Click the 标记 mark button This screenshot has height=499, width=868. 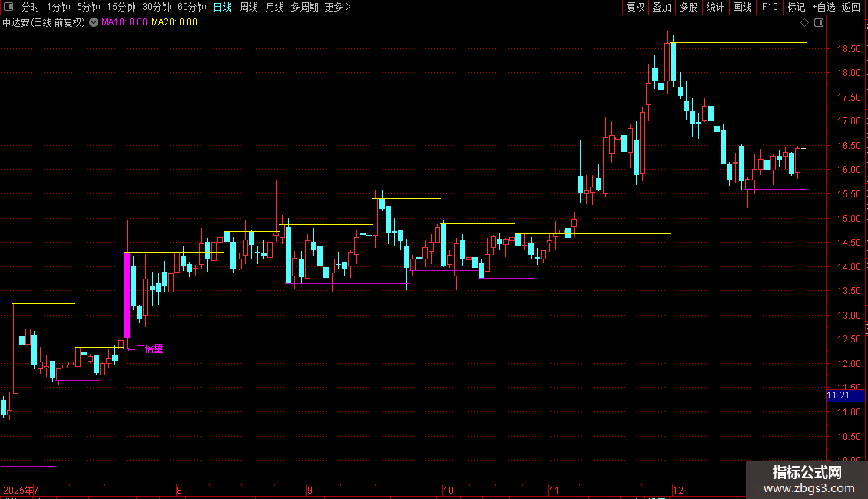point(796,7)
